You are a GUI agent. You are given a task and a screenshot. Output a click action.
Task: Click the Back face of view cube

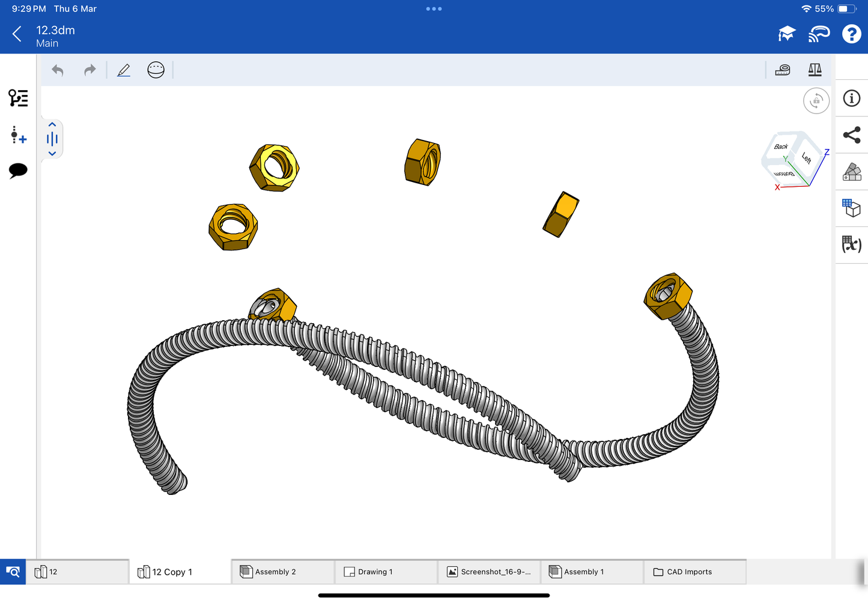780,147
